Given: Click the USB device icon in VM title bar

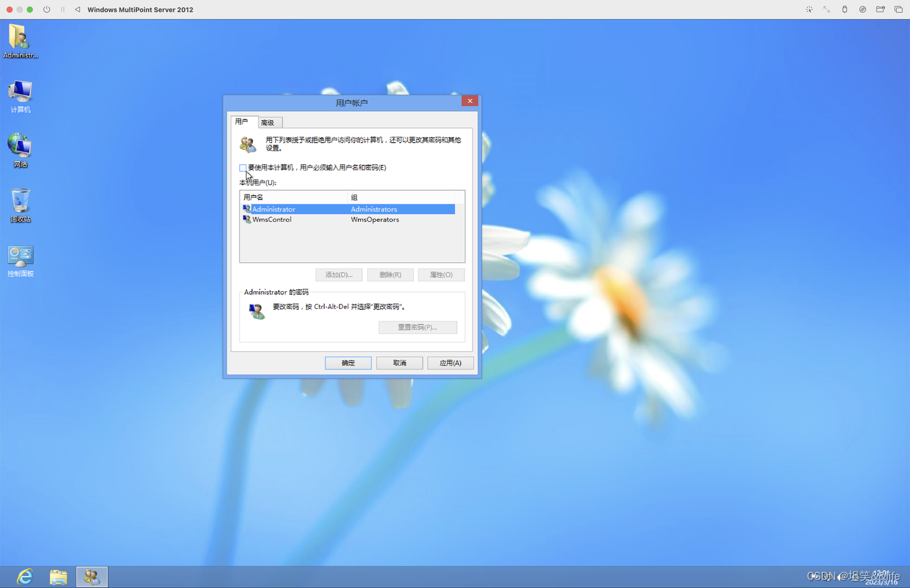Looking at the screenshot, I should pyautogui.click(x=844, y=9).
